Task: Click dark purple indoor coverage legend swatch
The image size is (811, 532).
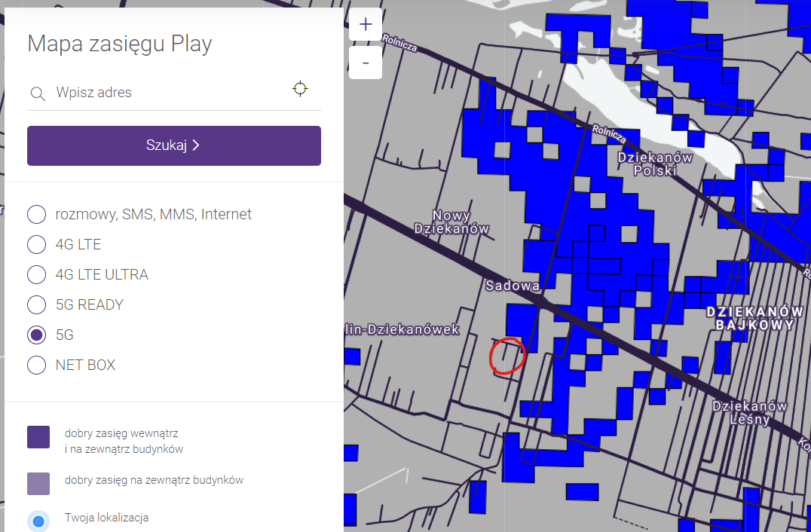Action: [x=38, y=437]
